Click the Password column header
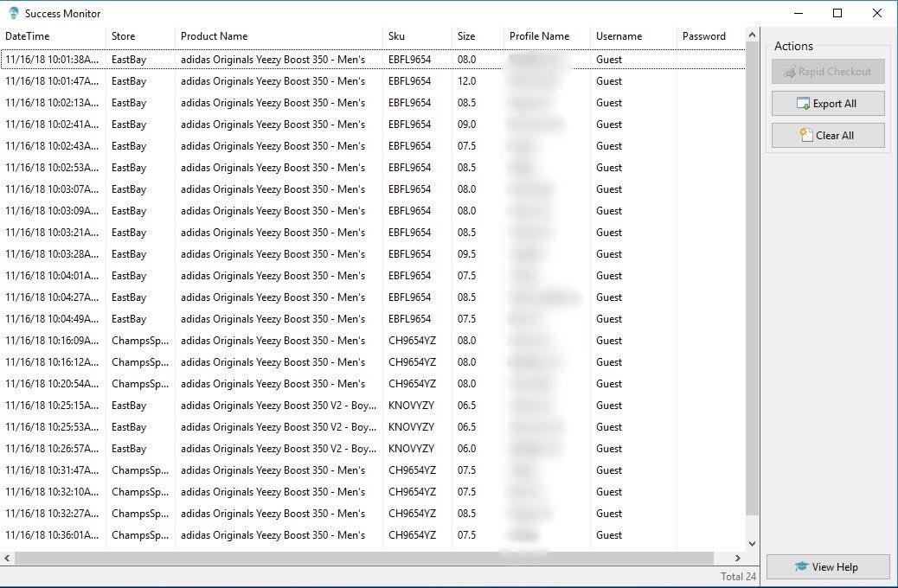The width and height of the screenshot is (898, 588). [x=711, y=36]
